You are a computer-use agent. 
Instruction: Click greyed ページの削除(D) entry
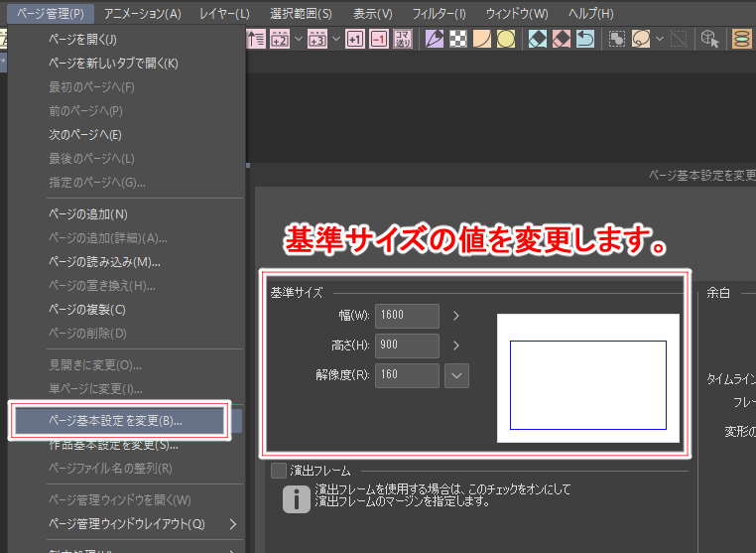pos(128,334)
